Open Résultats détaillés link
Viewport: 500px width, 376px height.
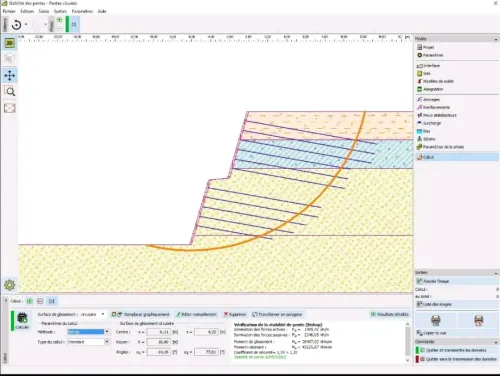[390, 314]
